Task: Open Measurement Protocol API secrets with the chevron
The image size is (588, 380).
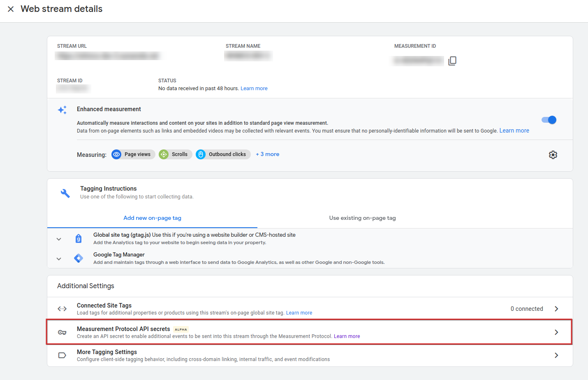Action: 556,332
